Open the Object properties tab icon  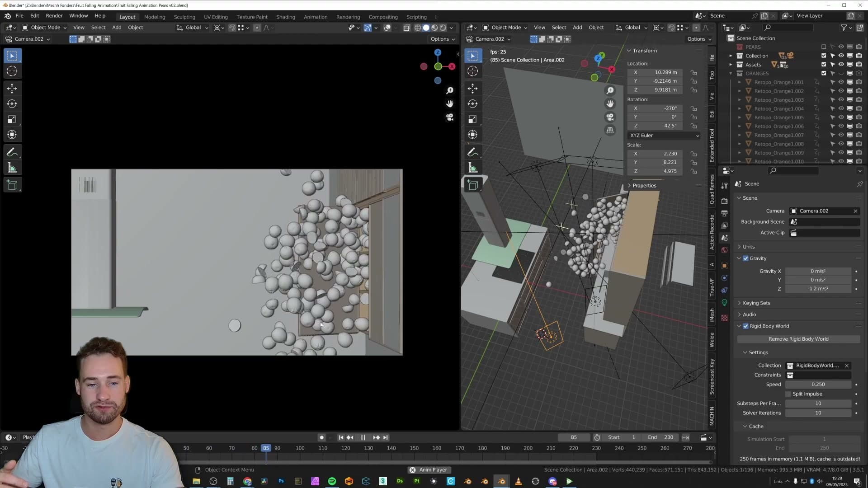pos(724,266)
